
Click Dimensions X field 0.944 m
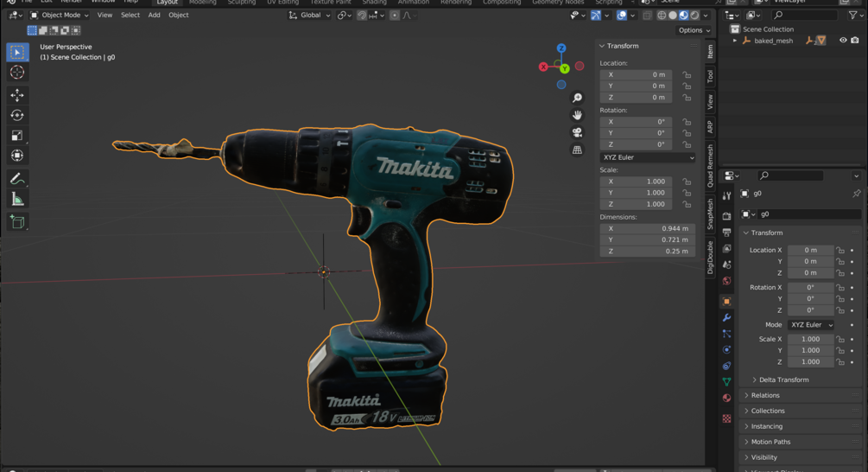648,229
